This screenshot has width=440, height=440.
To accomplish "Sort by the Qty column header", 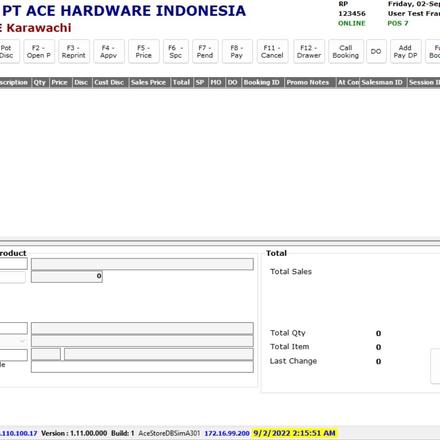I will click(40, 82).
